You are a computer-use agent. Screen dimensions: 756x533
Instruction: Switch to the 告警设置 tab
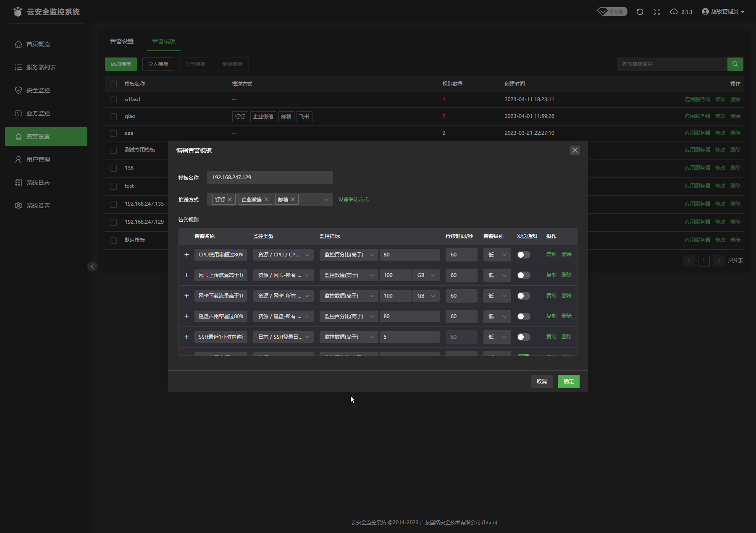(122, 41)
